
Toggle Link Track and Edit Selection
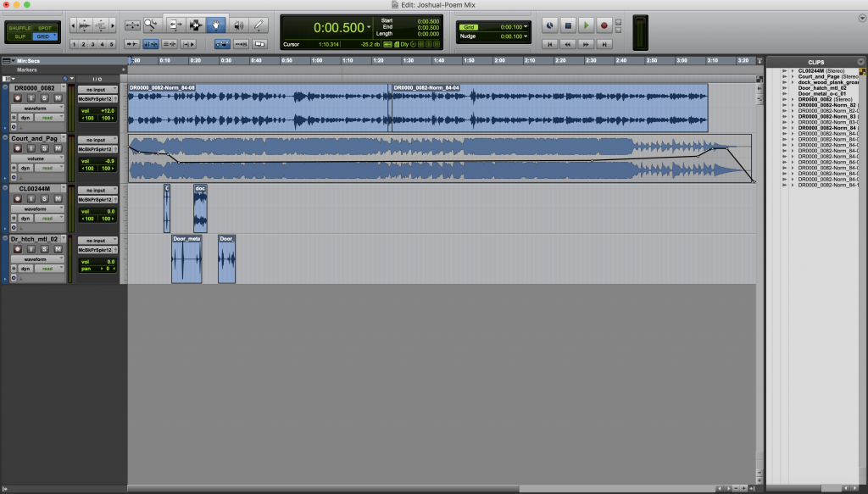170,44
